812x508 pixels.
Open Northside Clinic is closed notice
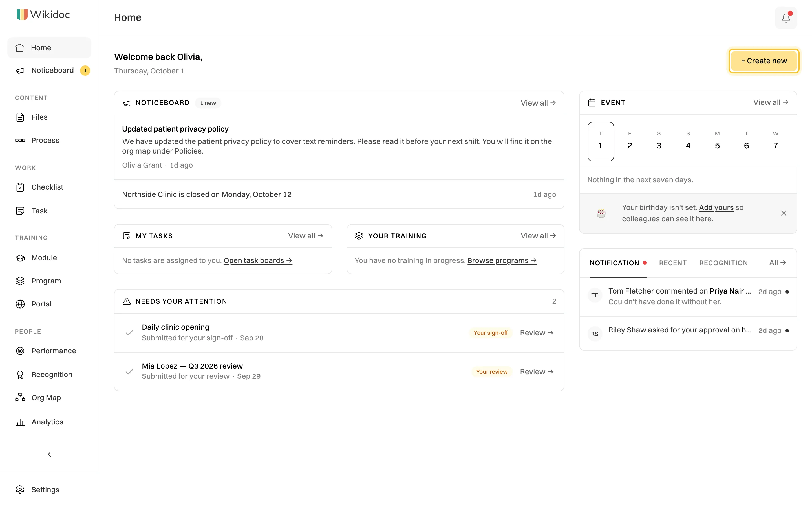click(339, 194)
